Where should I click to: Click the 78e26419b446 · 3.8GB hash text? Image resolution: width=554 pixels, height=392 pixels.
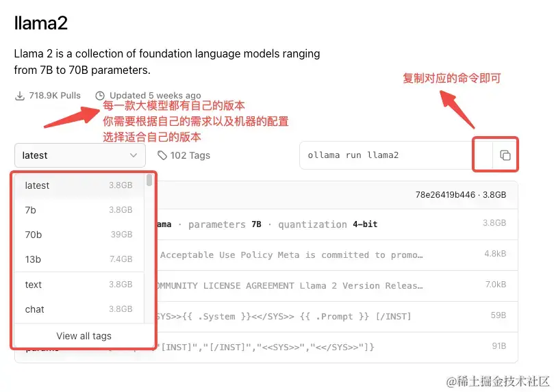tap(461, 195)
